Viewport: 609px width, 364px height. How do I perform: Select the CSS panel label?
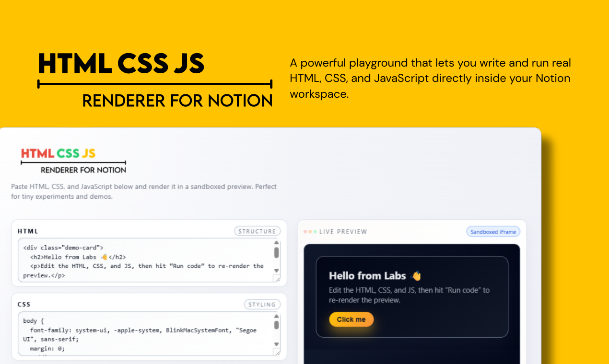pyautogui.click(x=23, y=304)
